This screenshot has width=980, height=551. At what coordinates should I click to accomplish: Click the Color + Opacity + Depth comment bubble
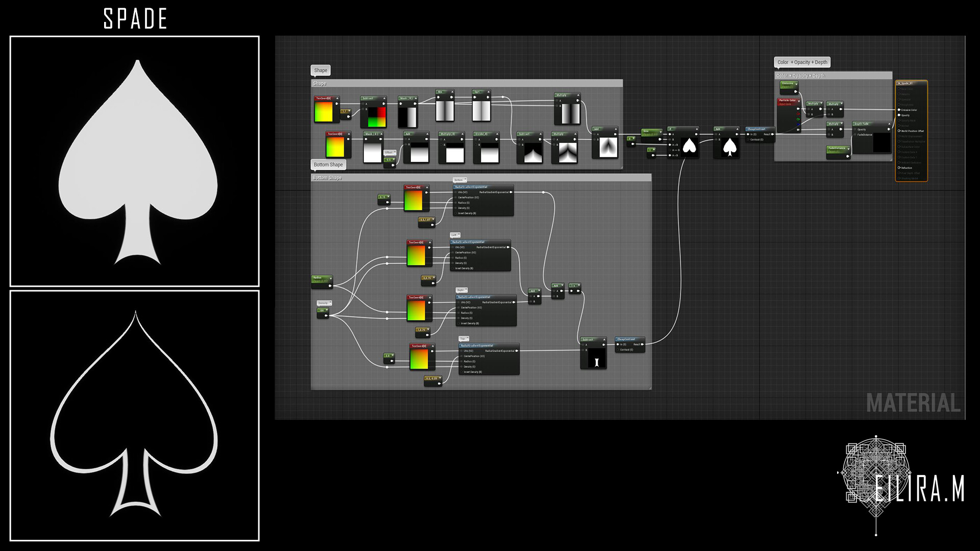802,62
